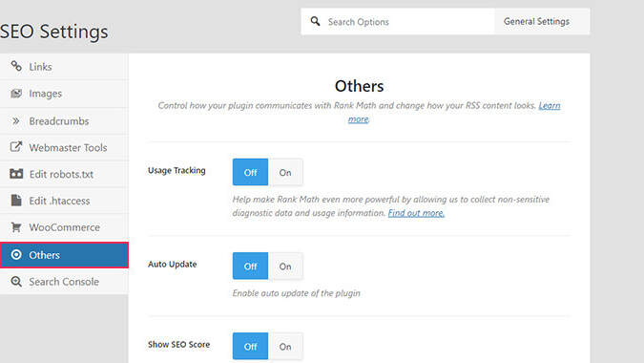Open the Find out more link
Screen dimensions: 644x363
point(416,213)
